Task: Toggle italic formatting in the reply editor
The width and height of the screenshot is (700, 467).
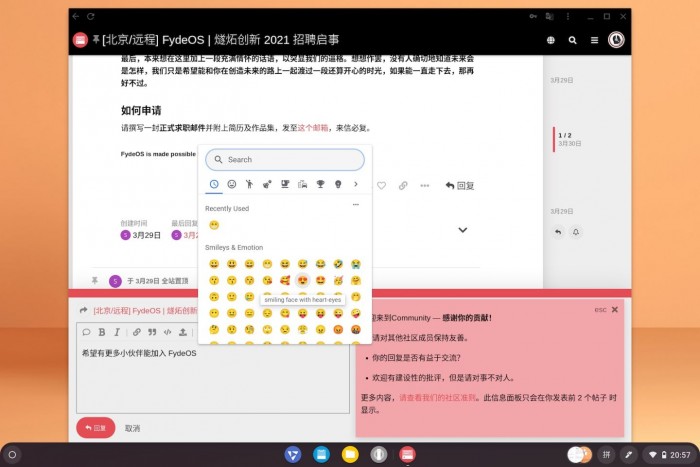Action: point(117,332)
